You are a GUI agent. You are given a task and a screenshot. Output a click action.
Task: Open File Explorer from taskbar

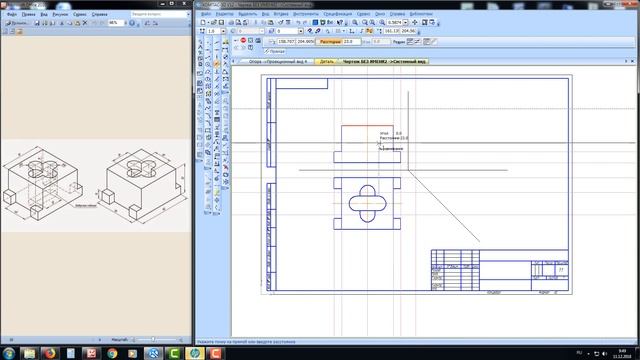point(29,353)
